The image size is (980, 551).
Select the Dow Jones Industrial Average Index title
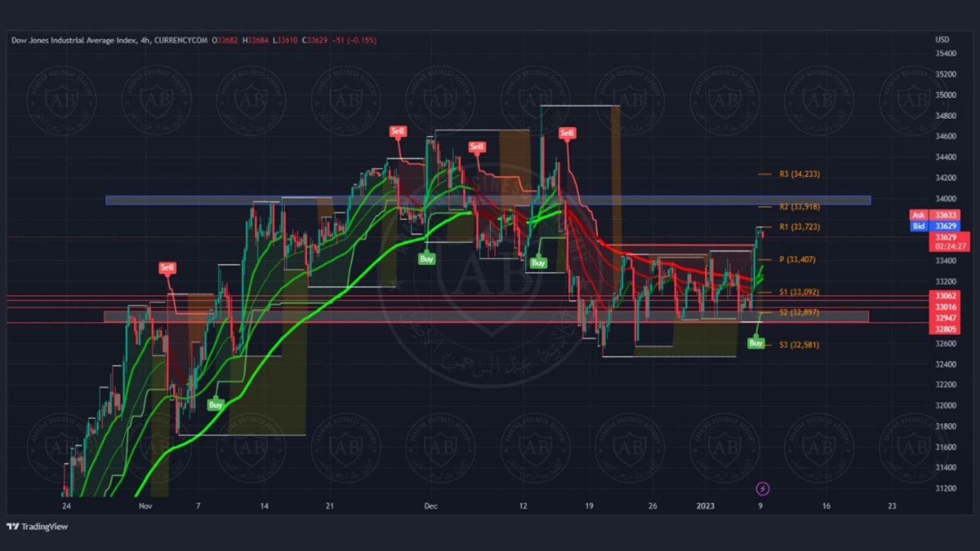click(x=74, y=40)
